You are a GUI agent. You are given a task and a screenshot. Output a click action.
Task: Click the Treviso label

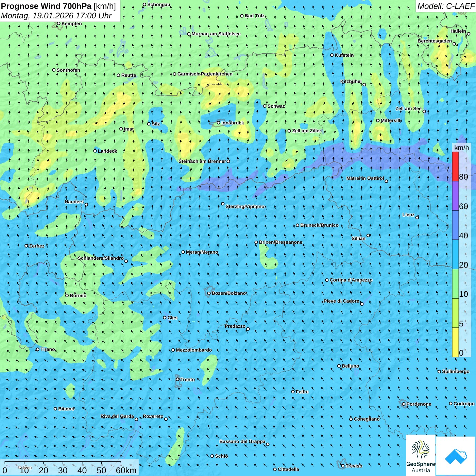click(x=354, y=466)
